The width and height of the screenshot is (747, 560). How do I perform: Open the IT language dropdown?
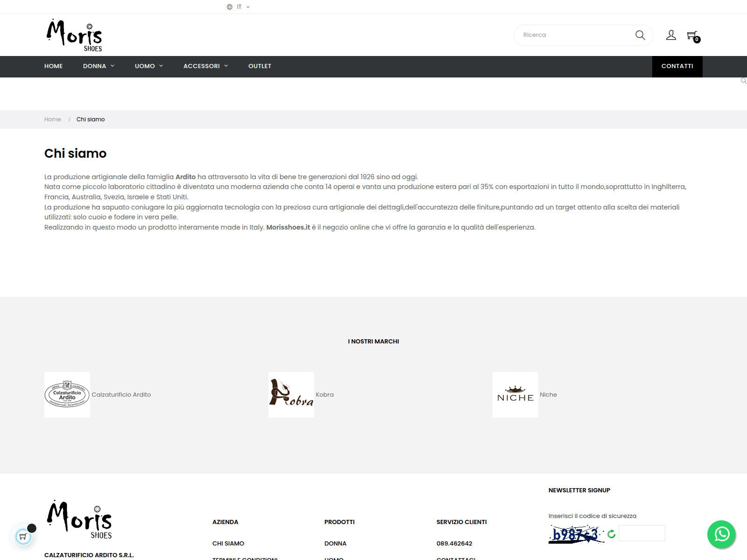(x=243, y=7)
